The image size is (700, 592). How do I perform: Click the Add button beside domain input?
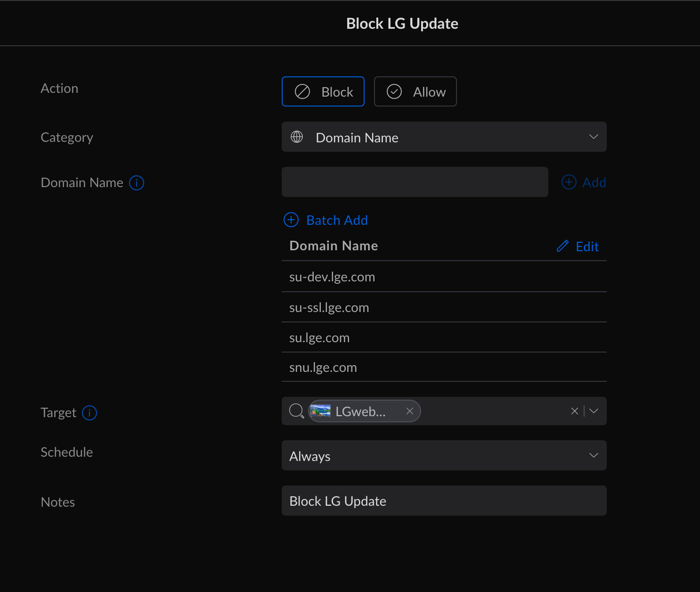pyautogui.click(x=584, y=182)
